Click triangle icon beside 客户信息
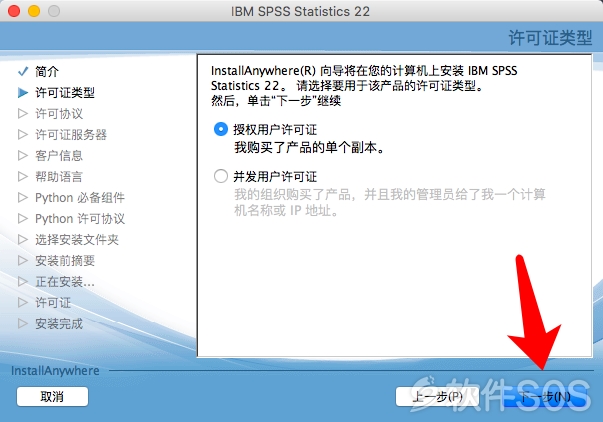Image resolution: width=603 pixels, height=422 pixels. pyautogui.click(x=23, y=155)
